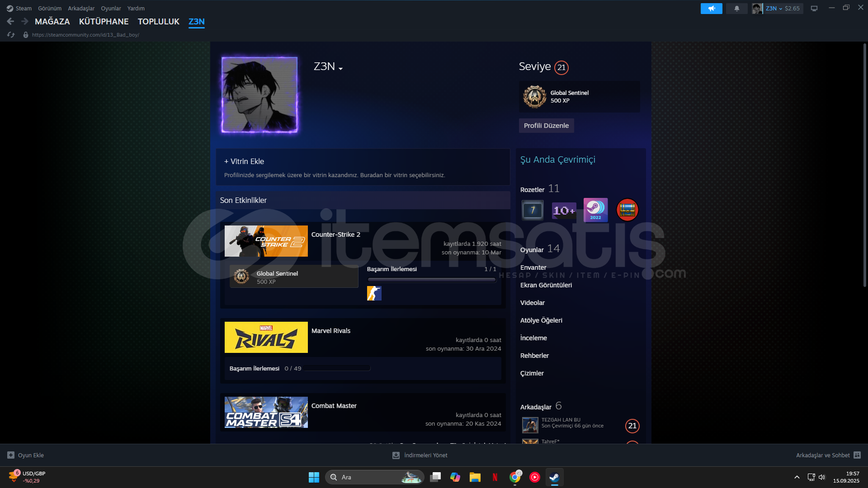
Task: Click the Counter-Strike 2 game title
Action: pos(336,235)
